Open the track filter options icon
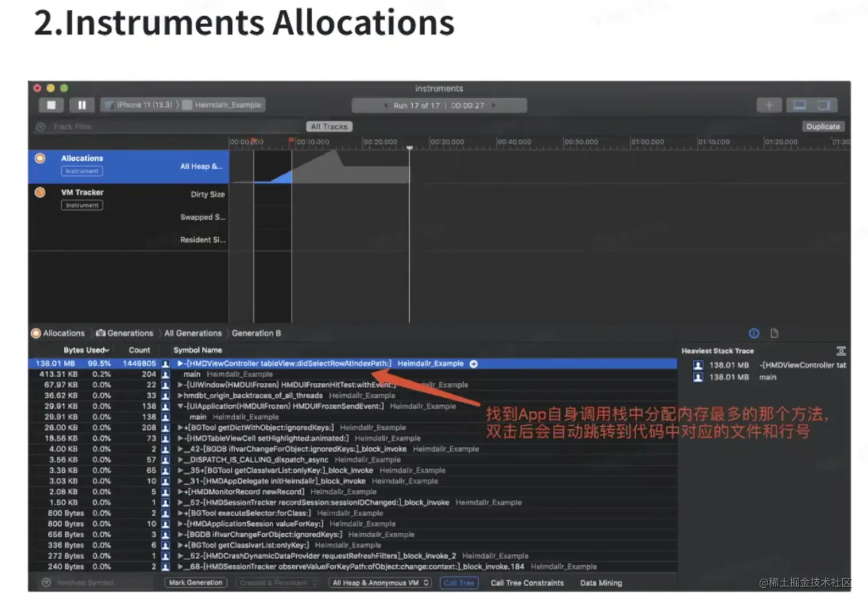Image resolution: width=868 pixels, height=605 pixels. [41, 127]
